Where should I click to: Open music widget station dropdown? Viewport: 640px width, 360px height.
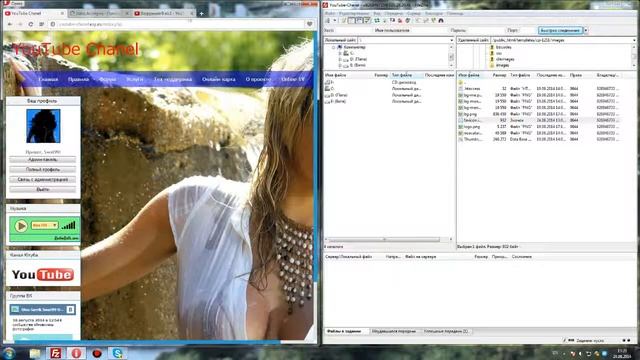pyautogui.click(x=55, y=225)
